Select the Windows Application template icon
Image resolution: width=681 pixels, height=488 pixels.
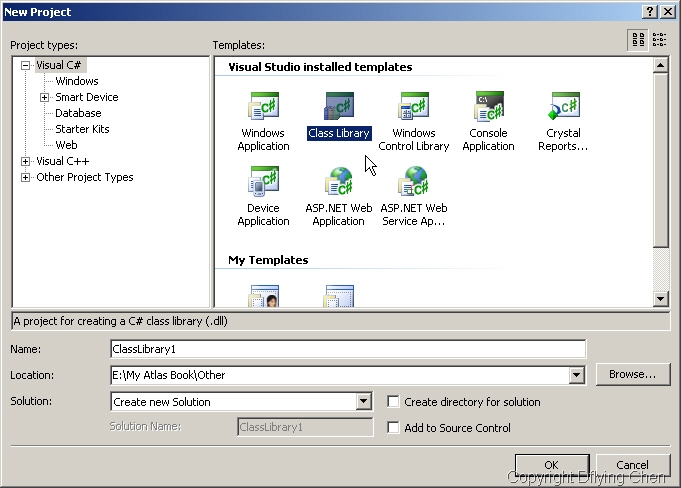(264, 106)
